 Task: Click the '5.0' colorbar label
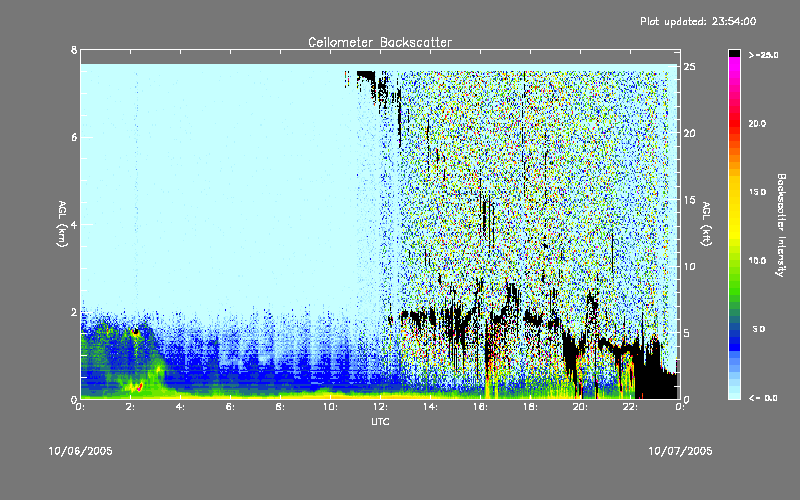pos(759,329)
